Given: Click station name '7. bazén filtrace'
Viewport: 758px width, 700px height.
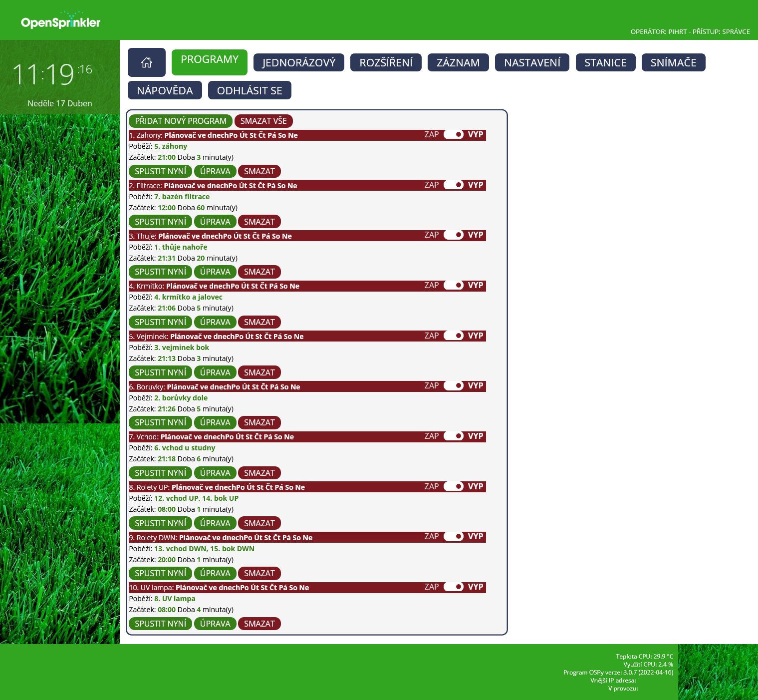Looking at the screenshot, I should click(182, 197).
